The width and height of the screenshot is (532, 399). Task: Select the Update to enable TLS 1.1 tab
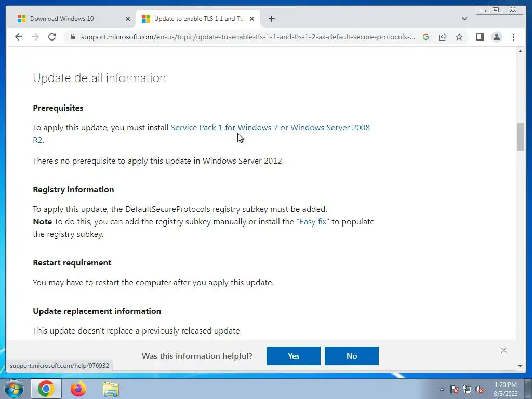[198, 19]
